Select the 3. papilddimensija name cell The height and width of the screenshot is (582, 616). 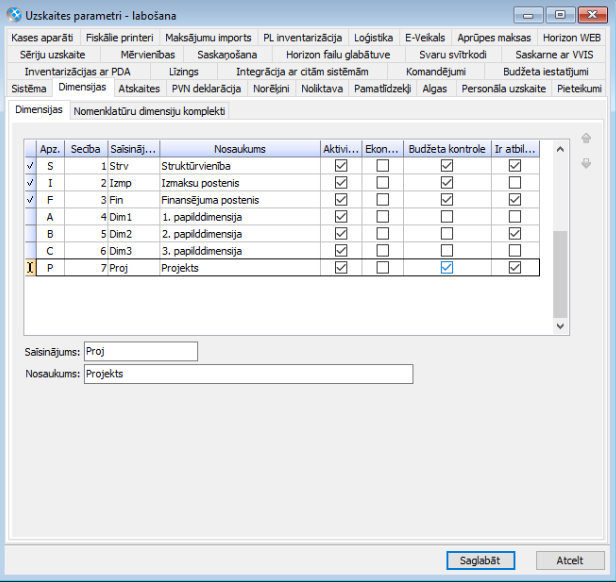(x=240, y=251)
